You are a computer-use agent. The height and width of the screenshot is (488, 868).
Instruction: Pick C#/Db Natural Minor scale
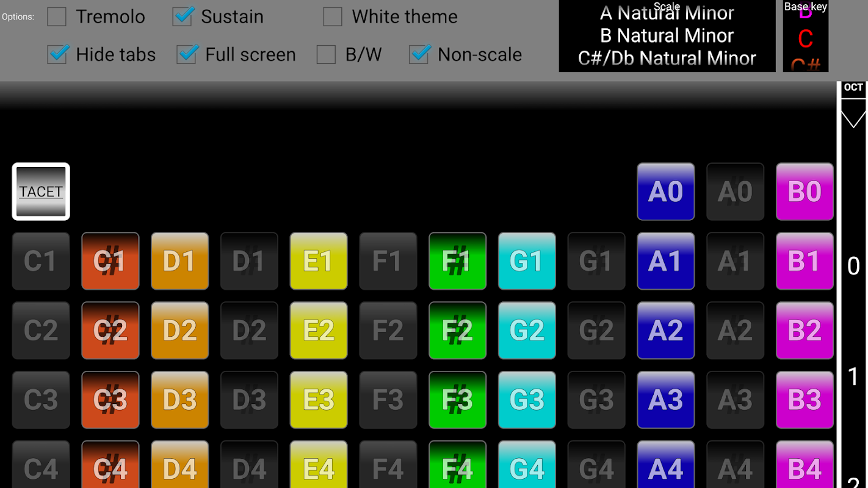tap(667, 58)
